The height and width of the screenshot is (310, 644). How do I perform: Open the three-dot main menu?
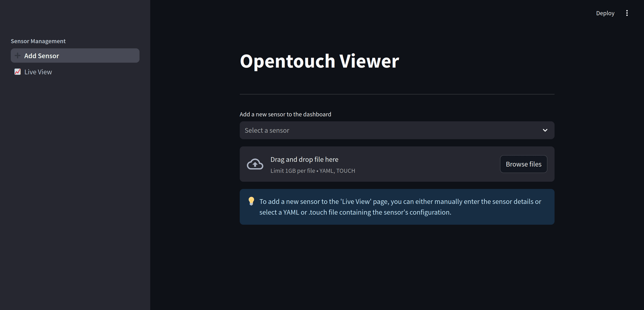[x=627, y=13]
